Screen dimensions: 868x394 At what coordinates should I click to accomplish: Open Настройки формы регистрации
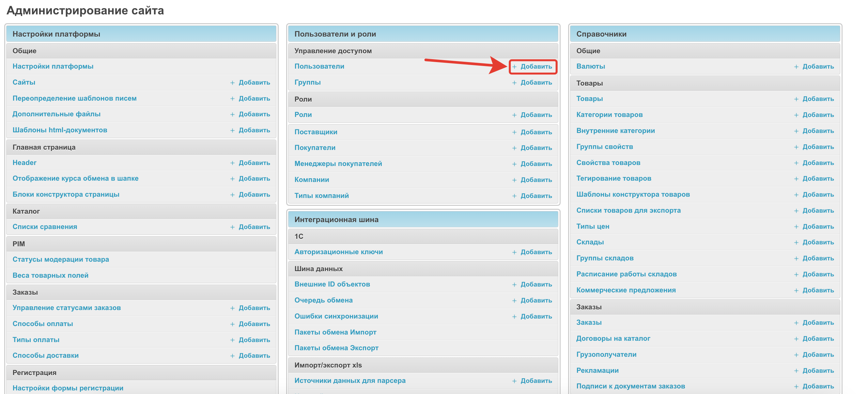[68, 388]
